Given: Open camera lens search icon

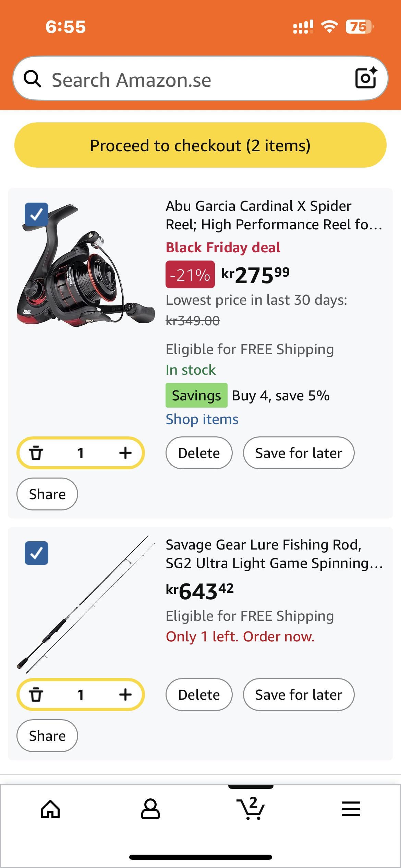Looking at the screenshot, I should 365,79.
